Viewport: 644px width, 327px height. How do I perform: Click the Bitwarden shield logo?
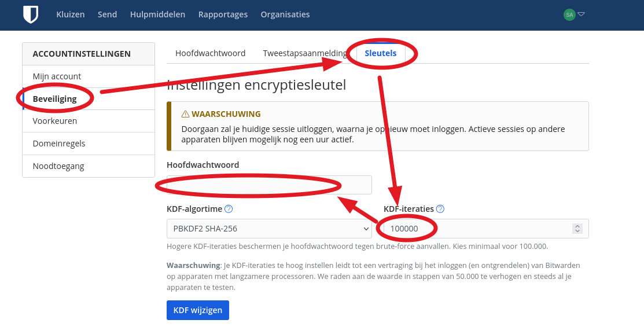click(31, 14)
